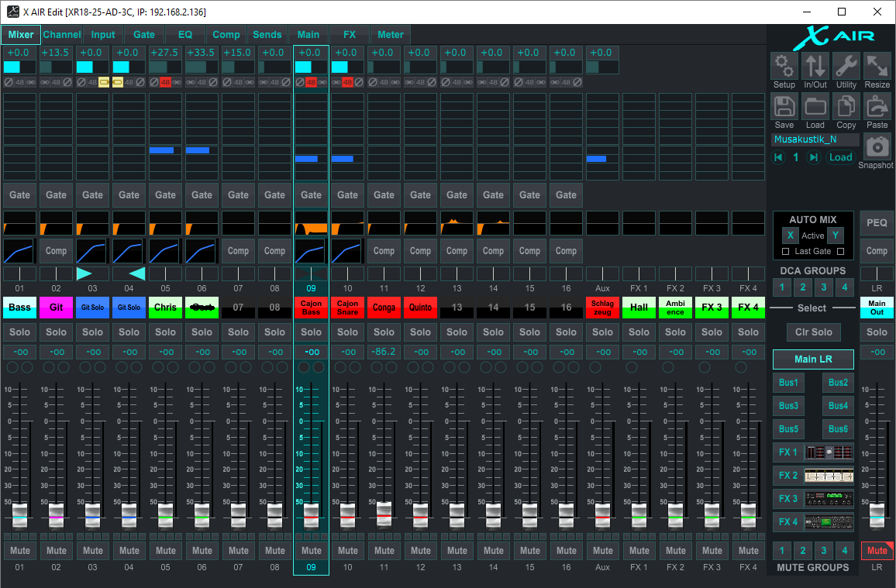Check the Last Gate box under Y
The image size is (896, 588).
[x=840, y=251]
